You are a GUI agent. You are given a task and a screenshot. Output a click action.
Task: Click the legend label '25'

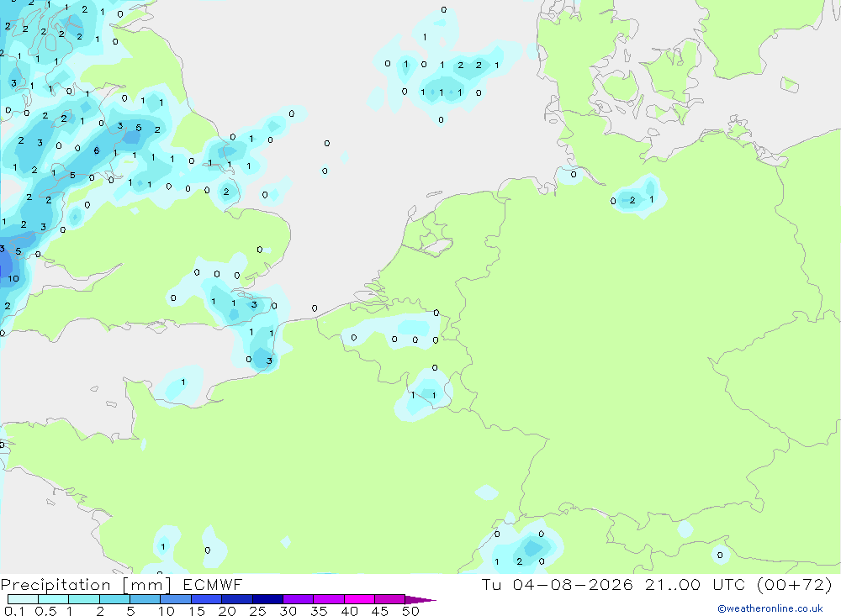click(257, 611)
